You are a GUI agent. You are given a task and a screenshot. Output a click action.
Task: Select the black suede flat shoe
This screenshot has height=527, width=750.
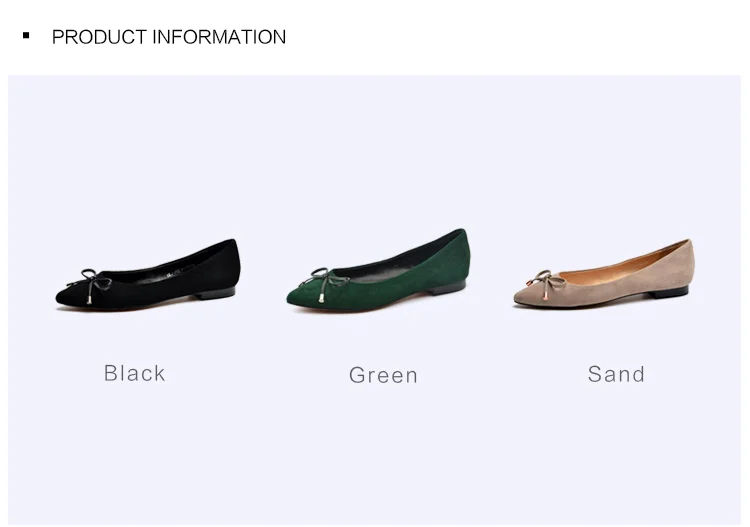tap(148, 274)
